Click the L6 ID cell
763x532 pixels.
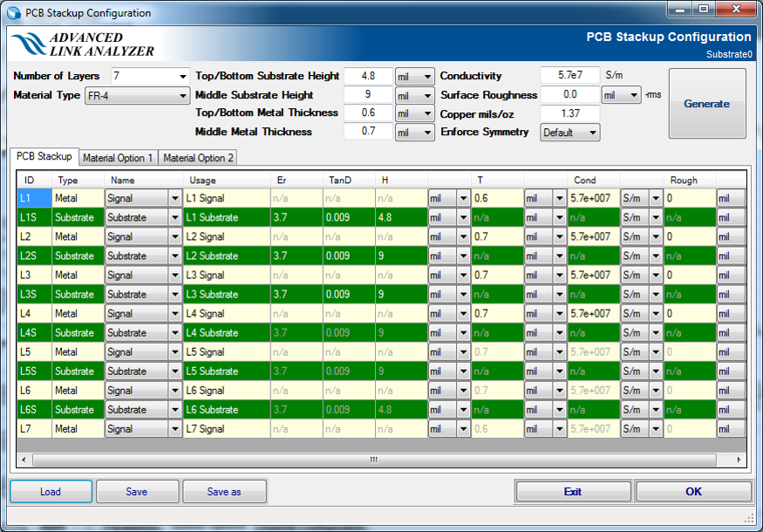(34, 391)
